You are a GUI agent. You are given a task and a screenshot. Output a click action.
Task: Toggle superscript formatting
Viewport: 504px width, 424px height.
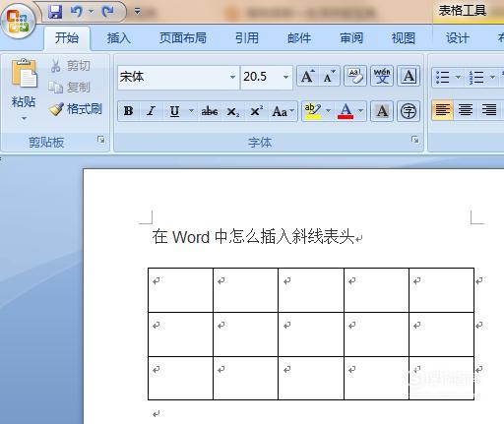(x=256, y=111)
